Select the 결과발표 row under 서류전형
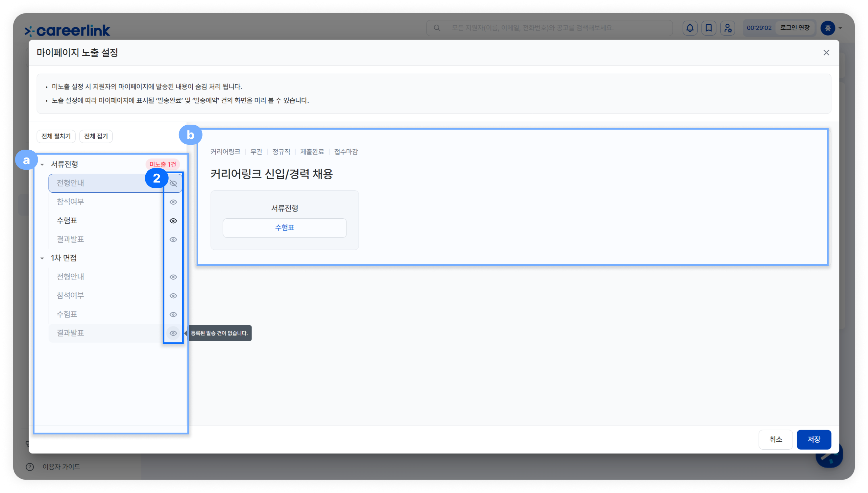 click(x=115, y=239)
